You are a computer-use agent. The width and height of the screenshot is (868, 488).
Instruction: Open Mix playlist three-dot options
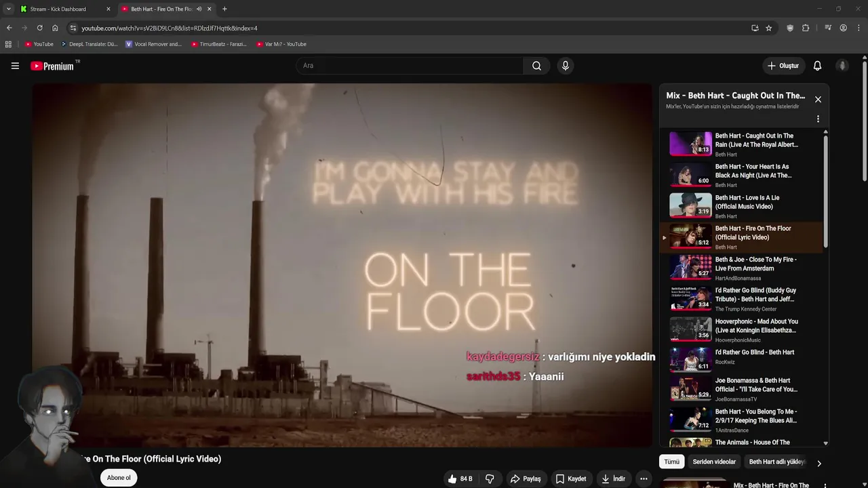818,119
